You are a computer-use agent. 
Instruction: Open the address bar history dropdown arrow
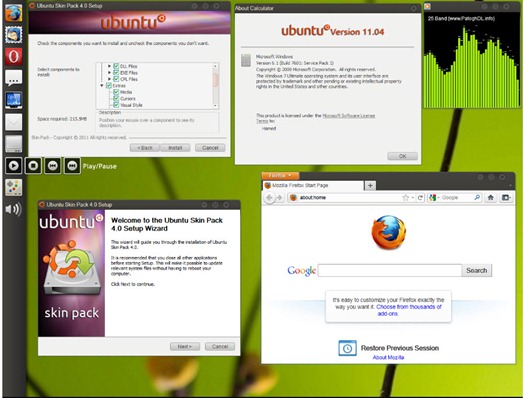413,198
